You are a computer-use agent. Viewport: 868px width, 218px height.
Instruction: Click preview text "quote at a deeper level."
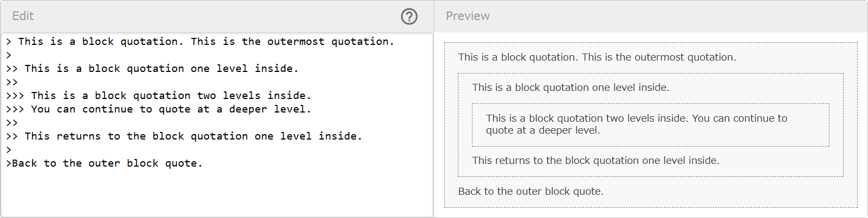pos(543,130)
